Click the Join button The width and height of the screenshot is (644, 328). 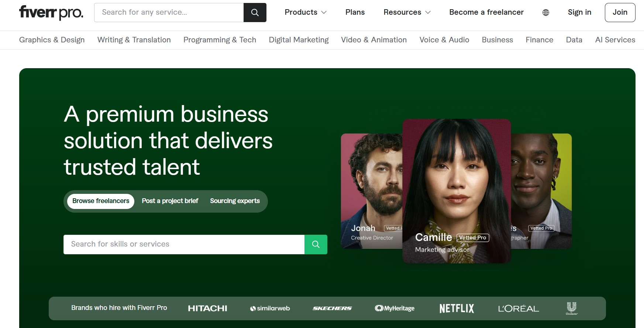620,13
